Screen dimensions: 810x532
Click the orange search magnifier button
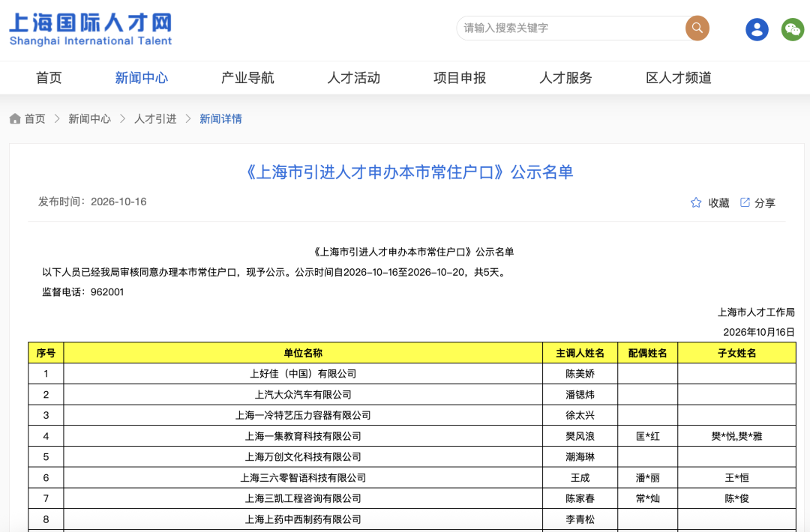tap(697, 28)
